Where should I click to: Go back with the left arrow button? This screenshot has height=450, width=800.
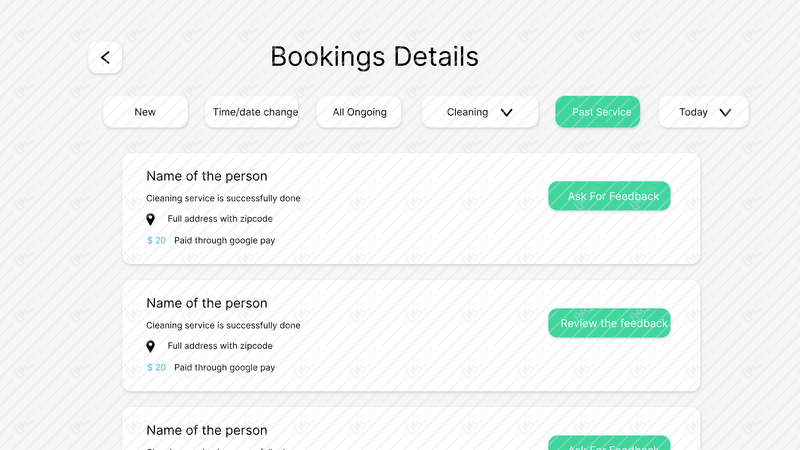click(x=105, y=58)
